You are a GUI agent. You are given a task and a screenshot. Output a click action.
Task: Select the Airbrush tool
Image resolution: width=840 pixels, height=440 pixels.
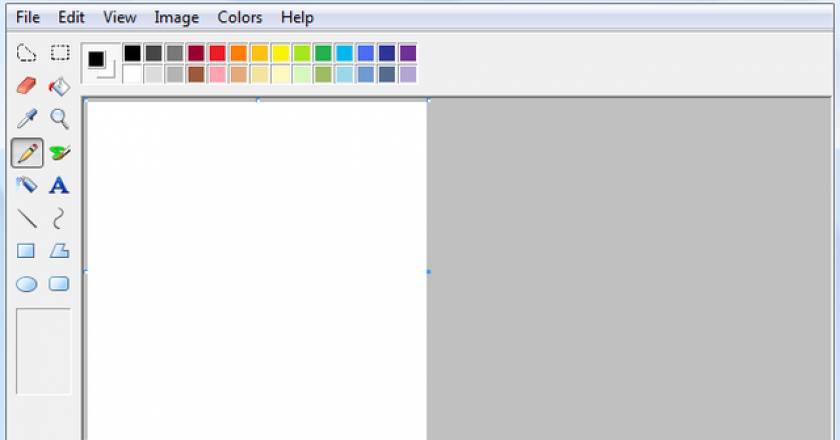click(x=26, y=185)
